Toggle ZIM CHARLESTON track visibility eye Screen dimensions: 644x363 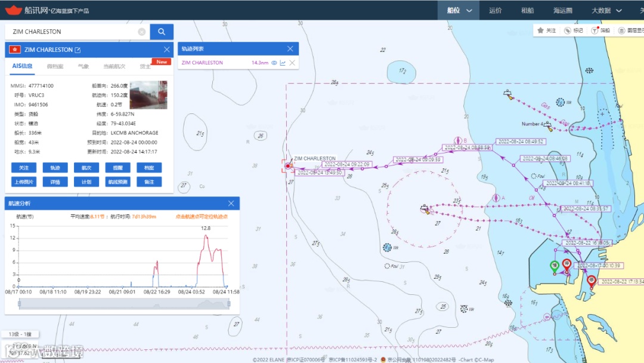[274, 63]
